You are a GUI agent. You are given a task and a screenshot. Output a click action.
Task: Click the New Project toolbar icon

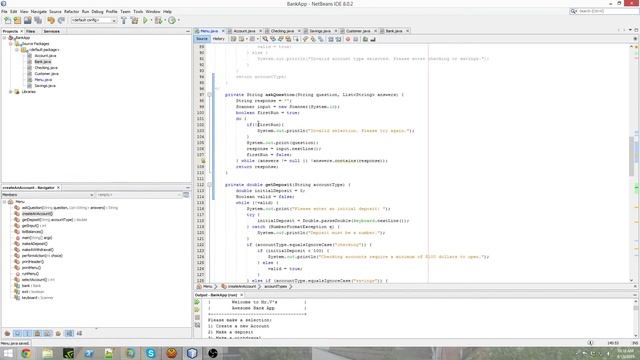[x=17, y=20]
